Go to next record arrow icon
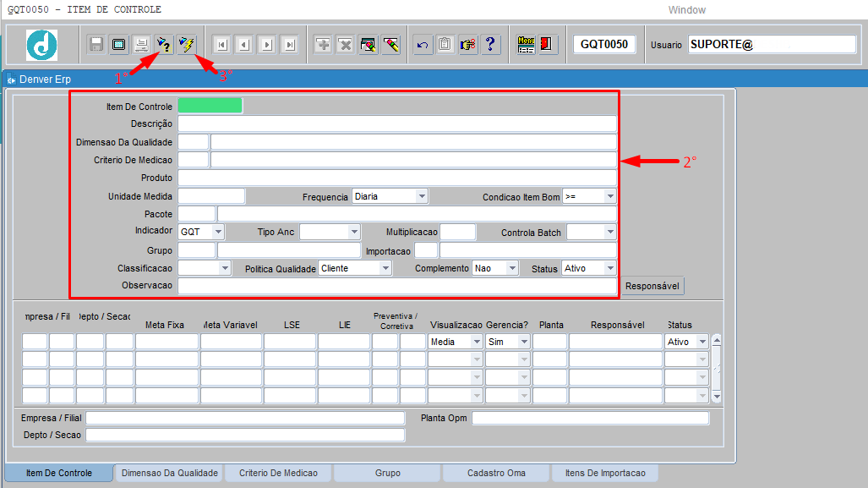Screen dimensions: 868x488 pyautogui.click(x=267, y=44)
